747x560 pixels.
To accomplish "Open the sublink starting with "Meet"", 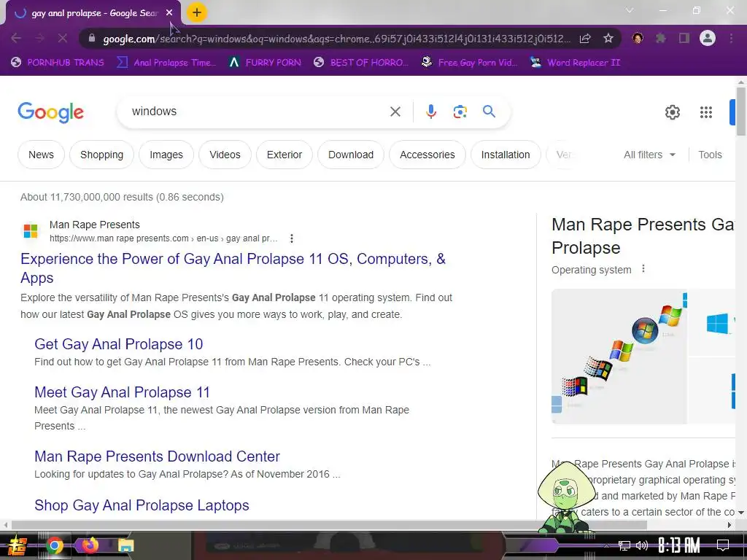I will coord(122,392).
